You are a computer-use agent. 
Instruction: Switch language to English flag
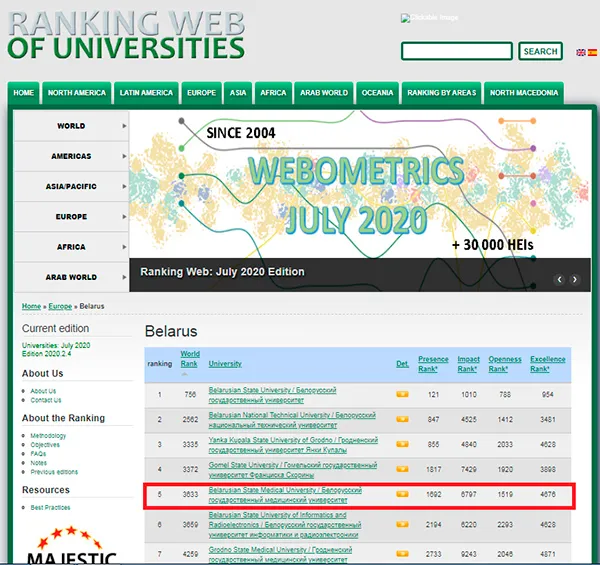tap(581, 52)
